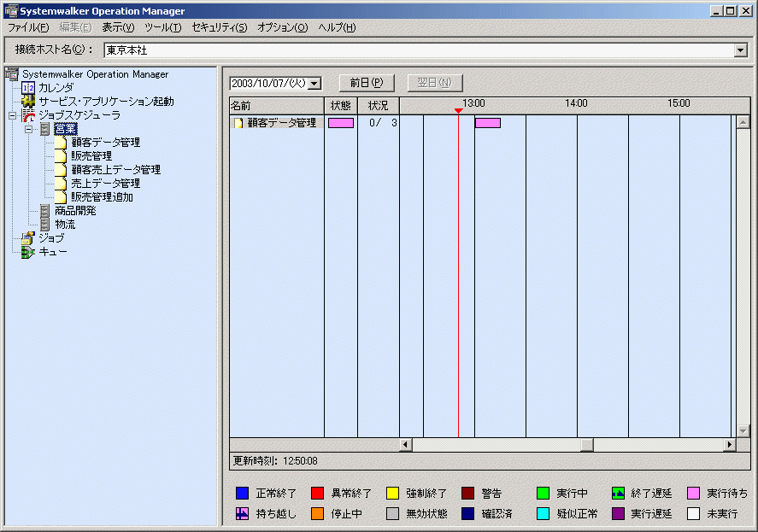Open the ファイル menu

point(28,27)
